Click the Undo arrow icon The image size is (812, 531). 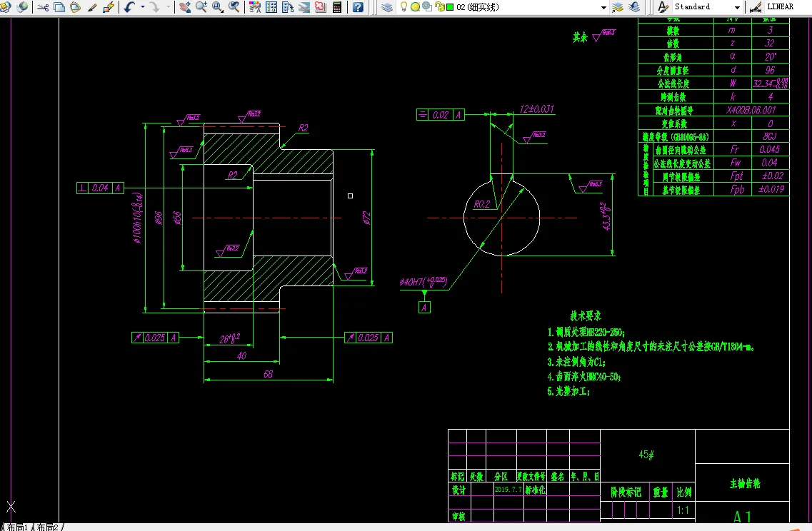pos(129,7)
